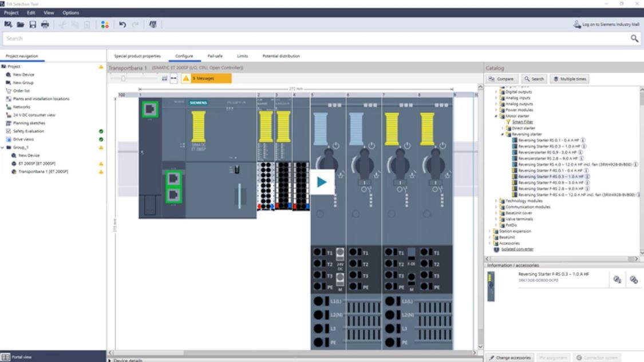Open info icon for Reversing Starter F-RS 2.8 - 9.0 A HF
644x362 pixels.
(587, 189)
